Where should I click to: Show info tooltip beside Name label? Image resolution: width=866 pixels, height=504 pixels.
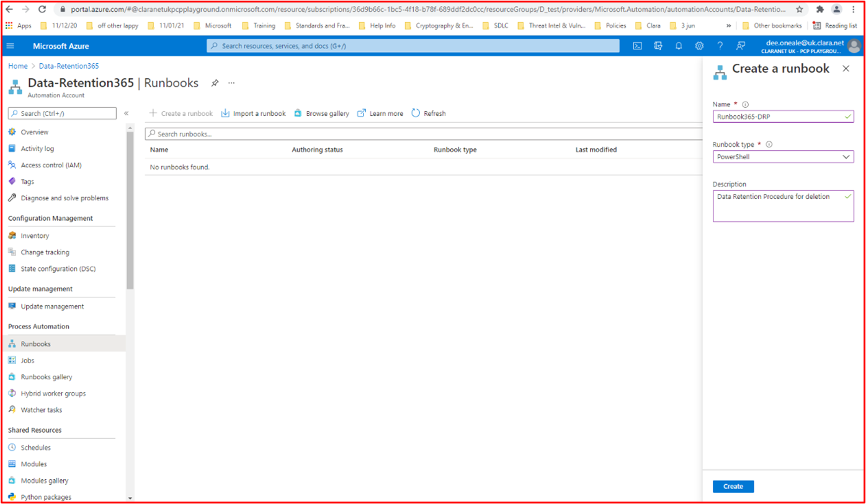745,105
